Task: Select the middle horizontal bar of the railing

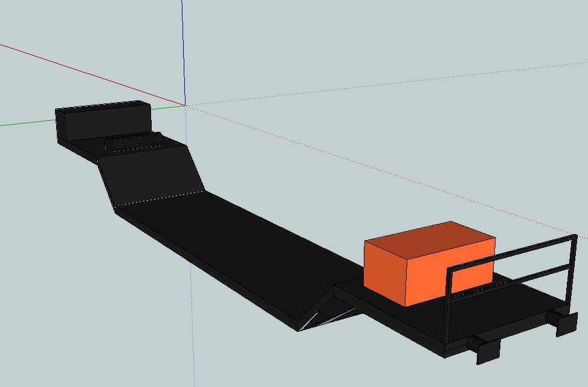Action: (514, 279)
